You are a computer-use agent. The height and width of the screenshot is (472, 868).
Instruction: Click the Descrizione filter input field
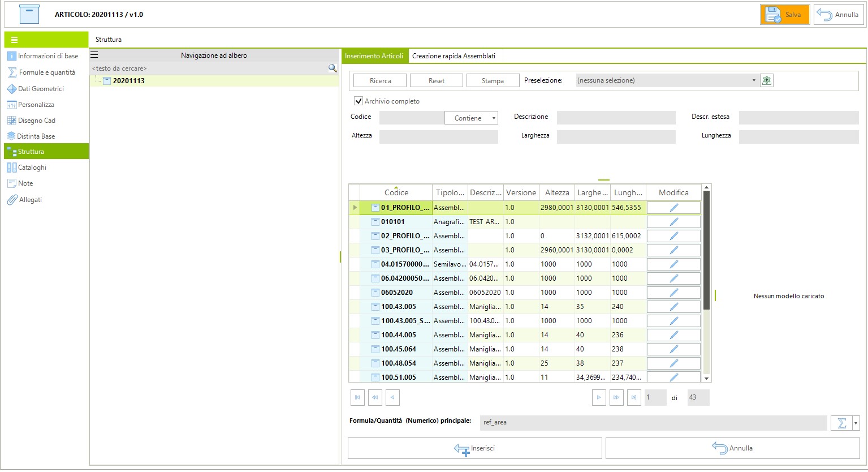click(x=616, y=118)
